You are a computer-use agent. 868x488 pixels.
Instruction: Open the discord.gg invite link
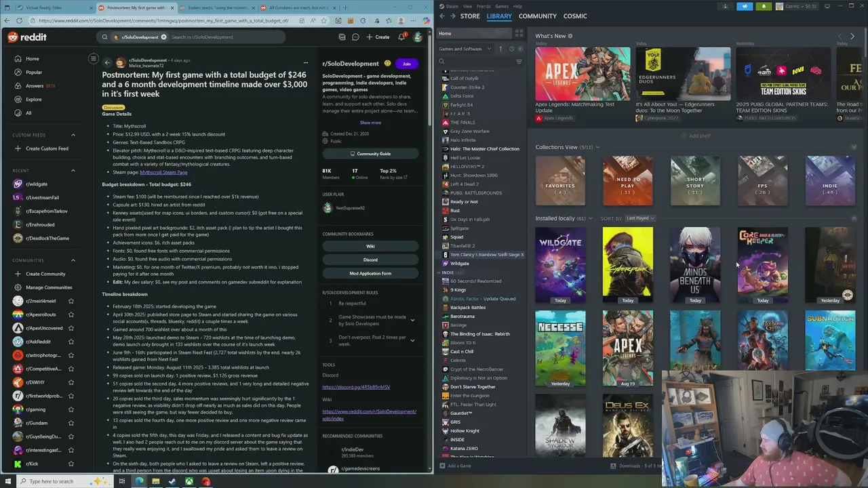(x=356, y=387)
